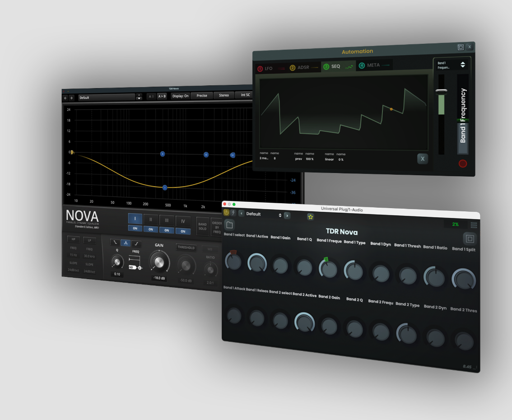Click the yellow star favorite icon
512x420 pixels.
[x=311, y=217]
